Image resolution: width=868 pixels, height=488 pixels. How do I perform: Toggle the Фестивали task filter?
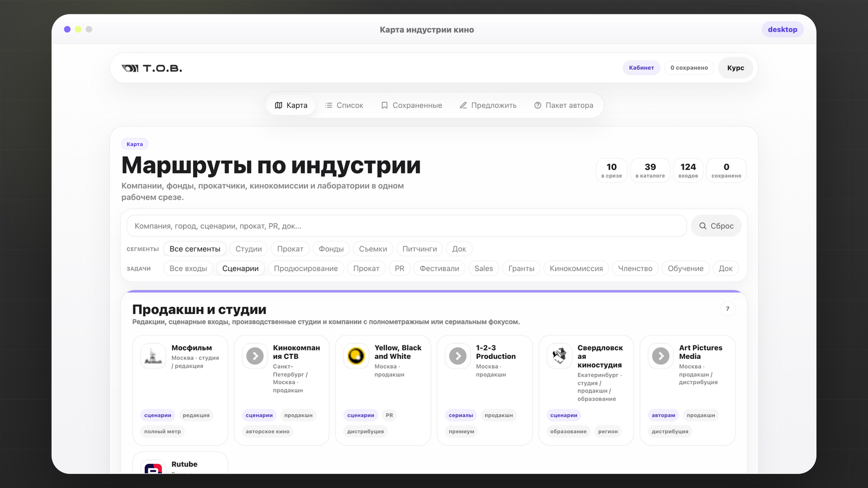coord(440,269)
